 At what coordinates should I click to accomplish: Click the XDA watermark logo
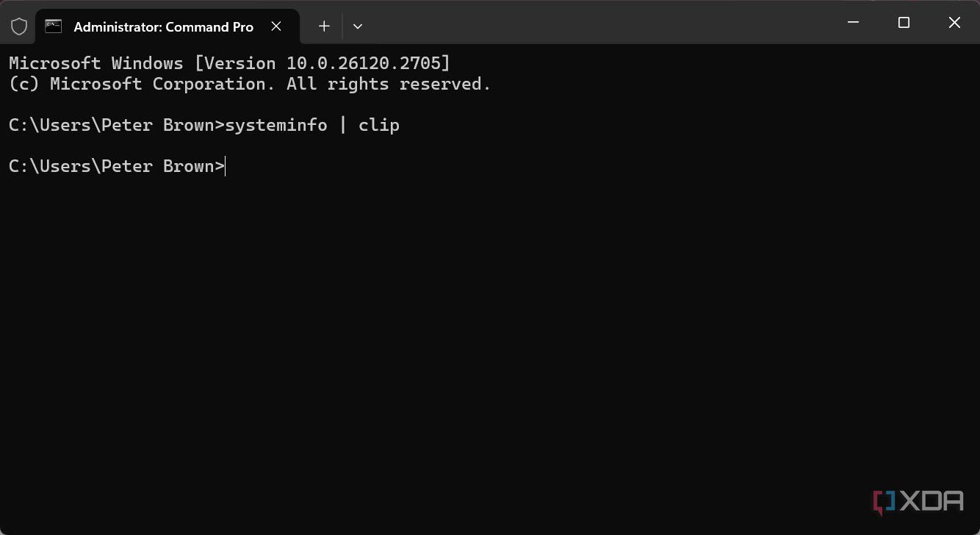pos(918,502)
